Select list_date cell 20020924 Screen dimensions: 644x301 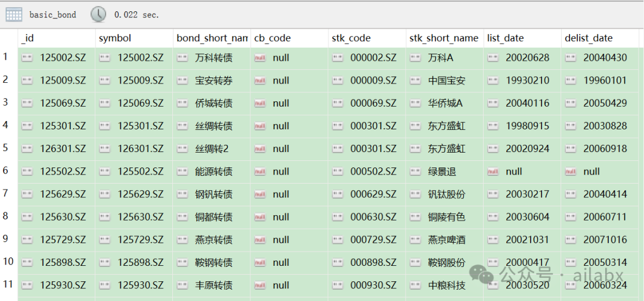(x=522, y=148)
